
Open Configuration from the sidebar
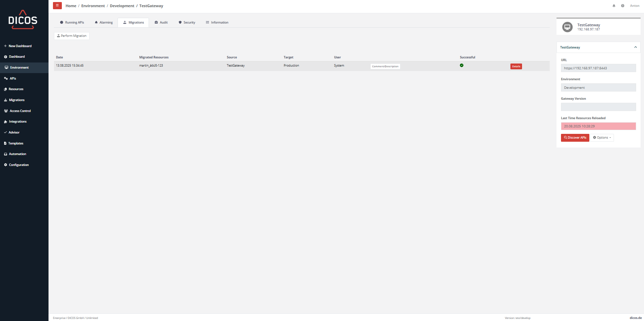(x=19, y=165)
